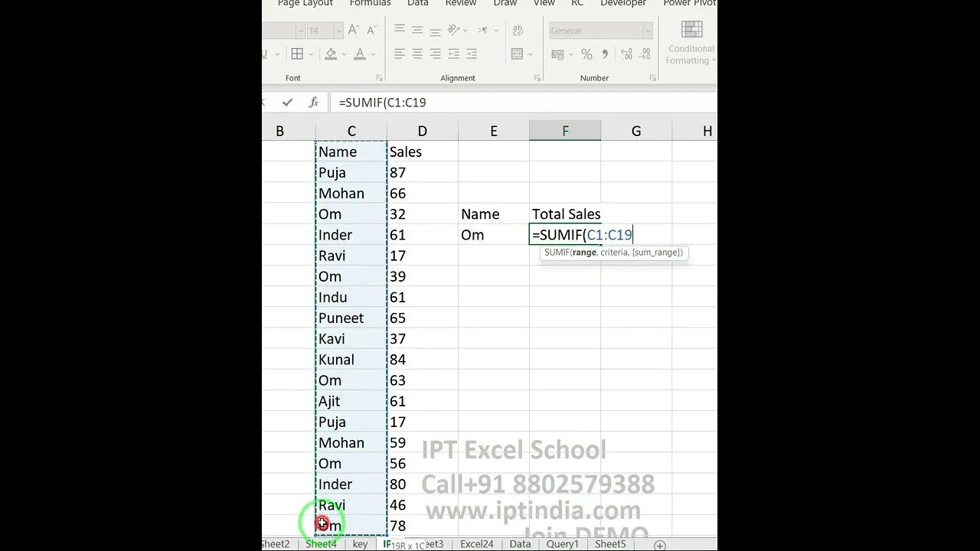Click cell E5 containing Om

click(494, 235)
